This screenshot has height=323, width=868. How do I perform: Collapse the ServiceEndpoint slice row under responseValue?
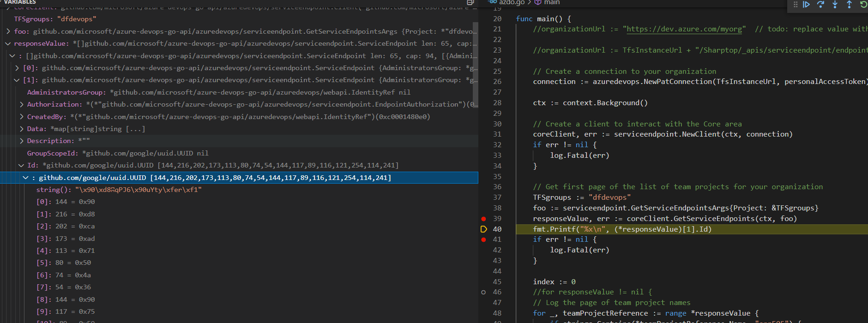pyautogui.click(x=12, y=56)
